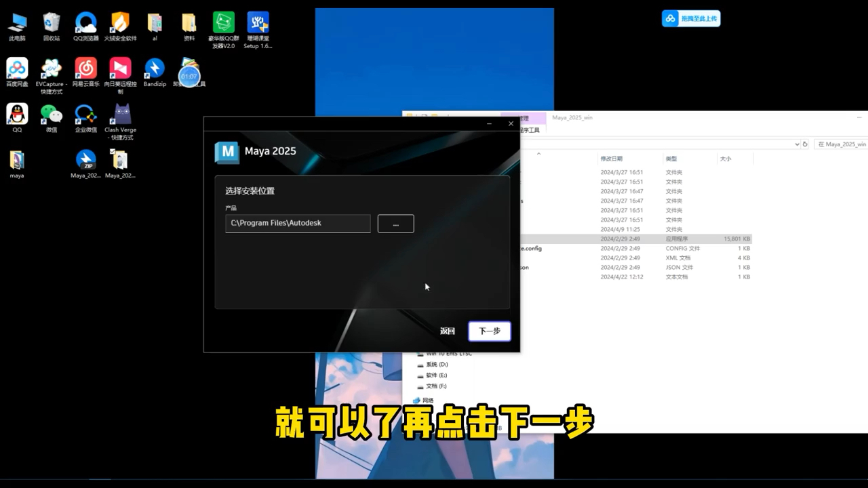868x488 pixels.
Task: Click the 拖拽至此上传 cloud upload widget
Action: point(691,18)
